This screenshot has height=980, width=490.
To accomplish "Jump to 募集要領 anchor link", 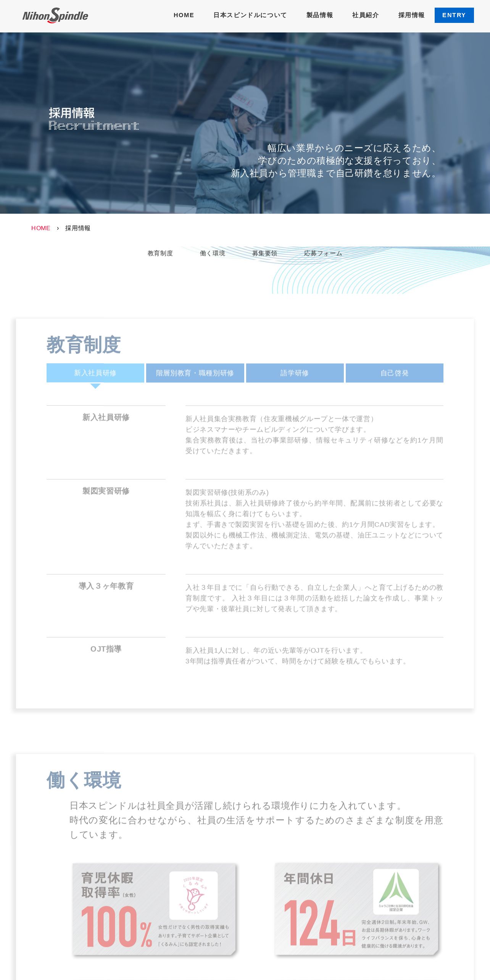I will click(x=264, y=253).
